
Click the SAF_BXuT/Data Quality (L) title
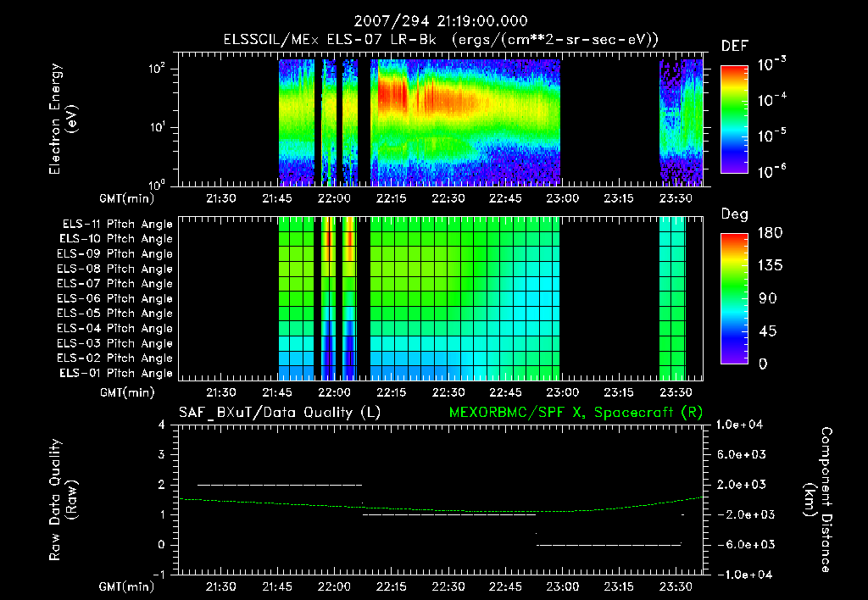(x=280, y=413)
